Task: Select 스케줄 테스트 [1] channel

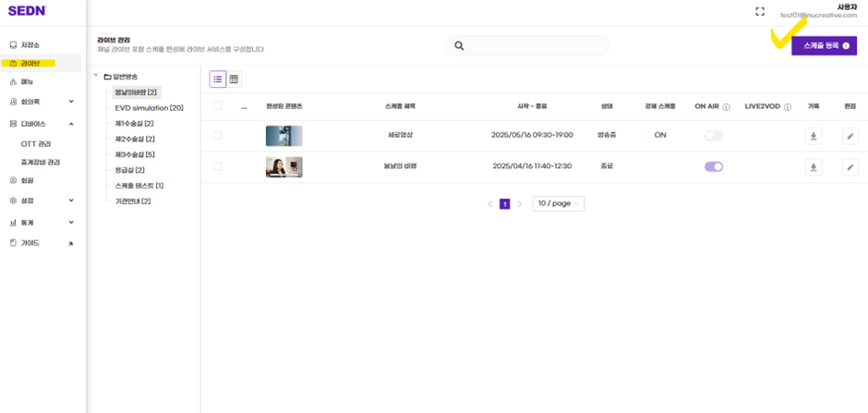Action: (139, 186)
